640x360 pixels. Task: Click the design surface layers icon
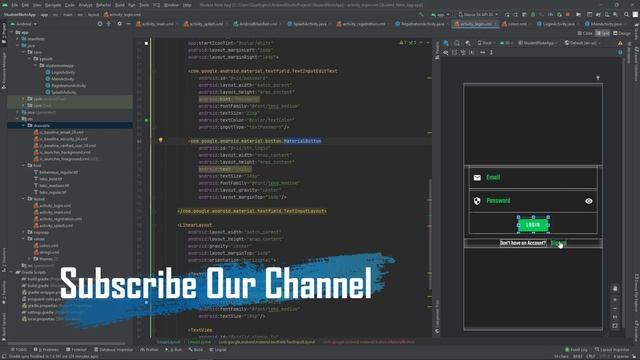point(446,43)
